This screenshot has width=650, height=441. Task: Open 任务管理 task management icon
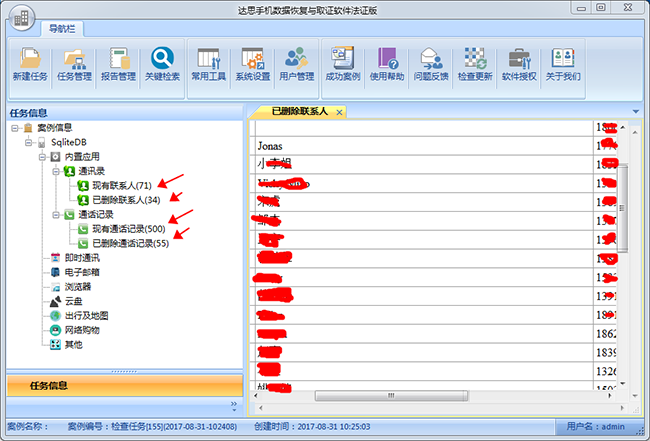pyautogui.click(x=74, y=64)
